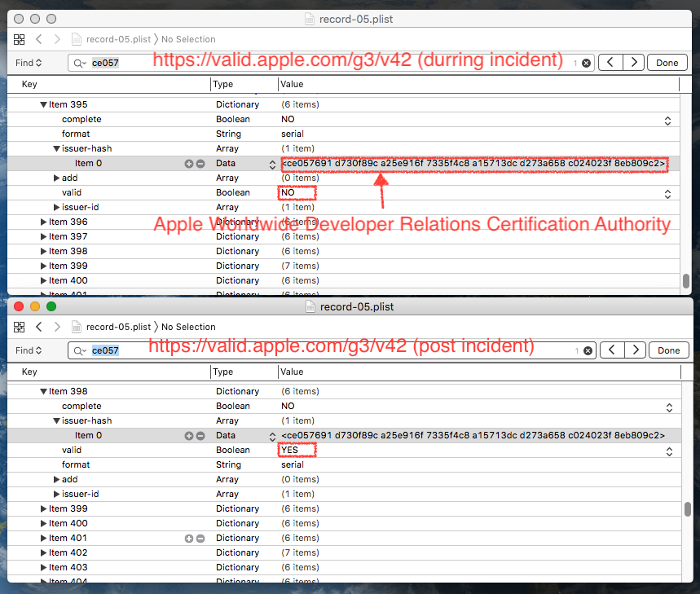Screen dimensions: 700x594
Task: Select format String row in bottom window
Action: tap(344, 464)
